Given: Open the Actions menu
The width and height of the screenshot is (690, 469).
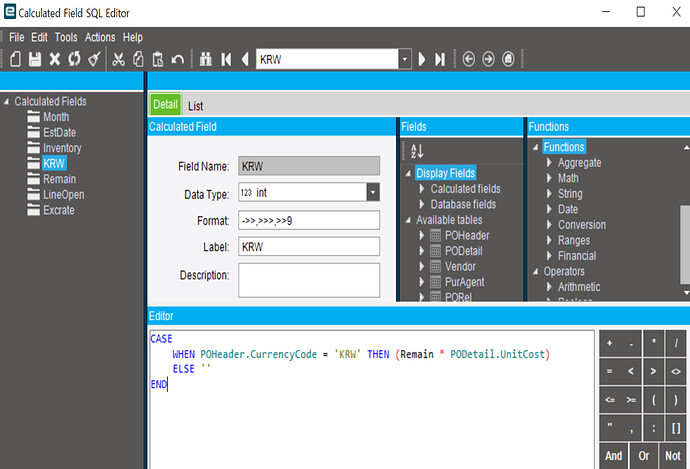Looking at the screenshot, I should click(x=100, y=37).
